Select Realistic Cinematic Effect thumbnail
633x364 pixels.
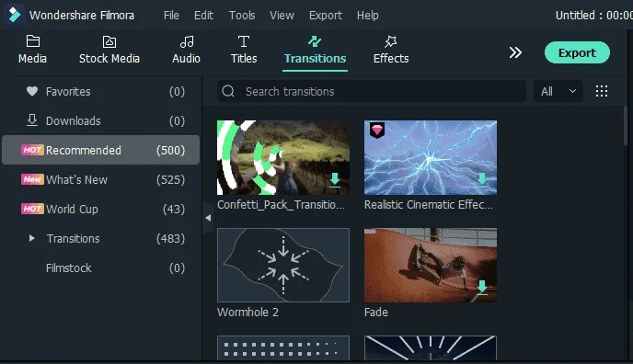point(431,157)
